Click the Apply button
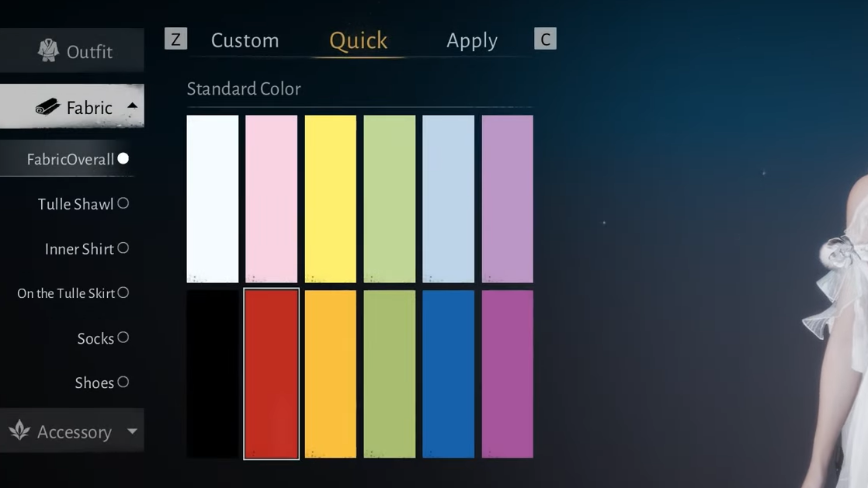Screen dimensions: 868x488 pyautogui.click(x=471, y=40)
